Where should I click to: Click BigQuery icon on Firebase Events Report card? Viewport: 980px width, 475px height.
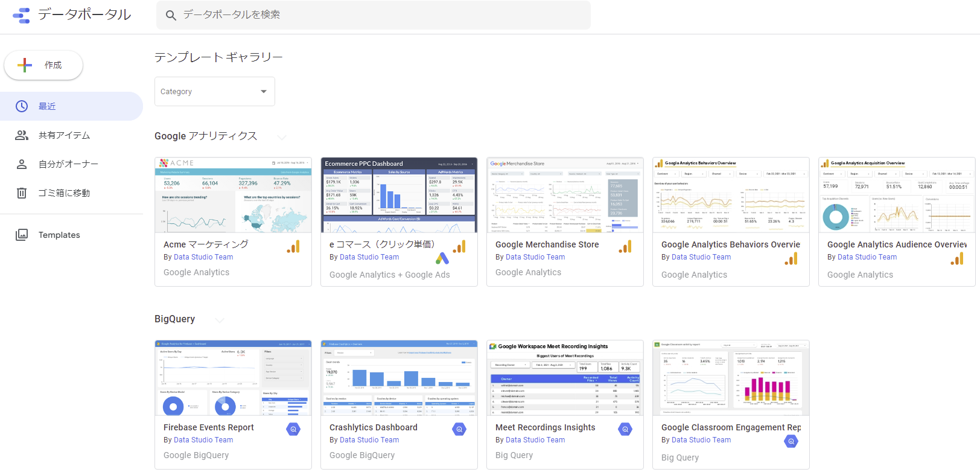point(293,429)
